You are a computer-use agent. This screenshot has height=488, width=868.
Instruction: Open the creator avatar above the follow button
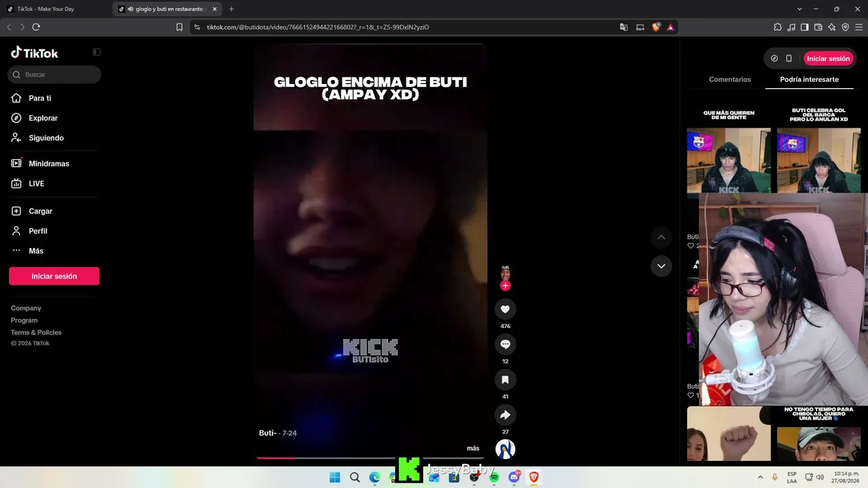[x=505, y=273]
